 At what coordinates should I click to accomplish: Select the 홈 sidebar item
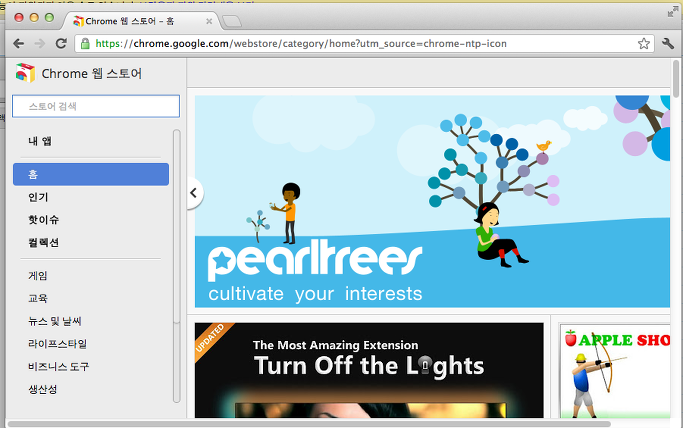pyautogui.click(x=91, y=174)
